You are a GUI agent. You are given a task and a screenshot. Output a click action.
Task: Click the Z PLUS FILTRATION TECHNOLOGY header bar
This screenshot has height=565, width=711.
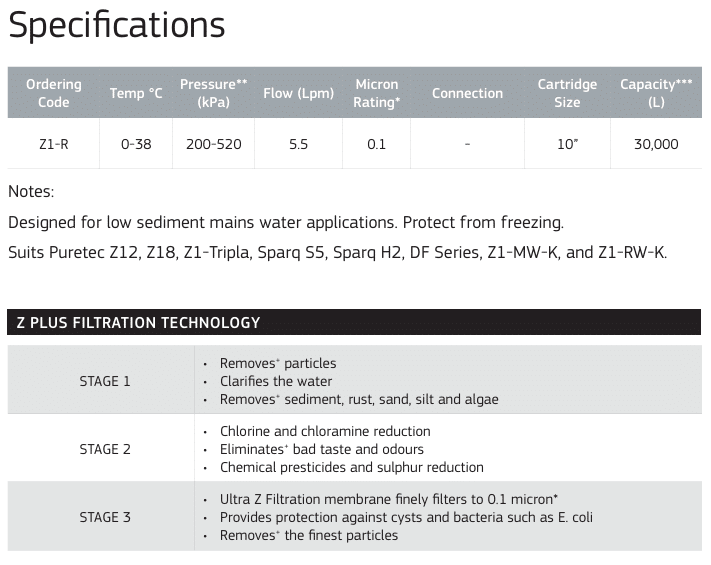[x=354, y=322]
